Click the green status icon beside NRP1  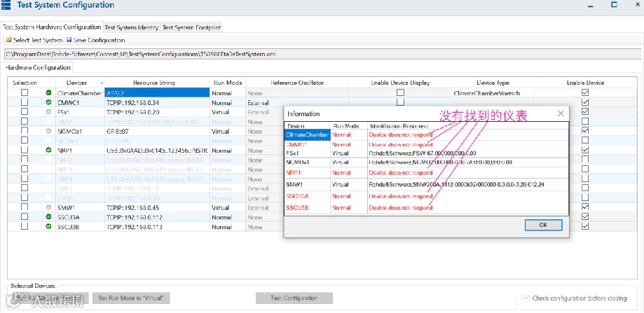coord(49,151)
